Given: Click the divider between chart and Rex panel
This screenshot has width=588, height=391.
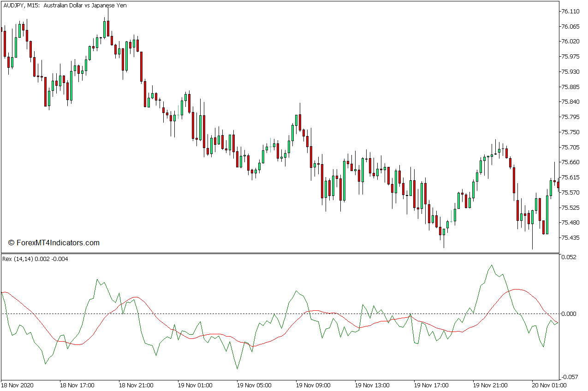Looking at the screenshot, I should pos(279,253).
